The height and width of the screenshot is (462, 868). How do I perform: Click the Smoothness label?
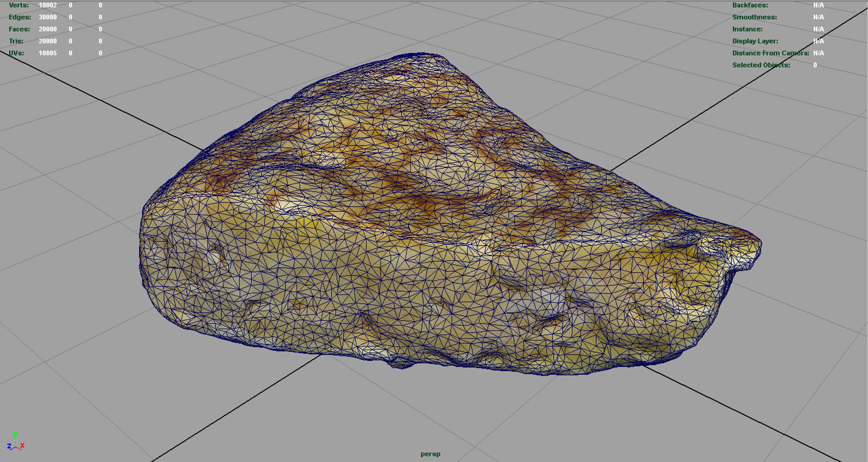[x=755, y=17]
